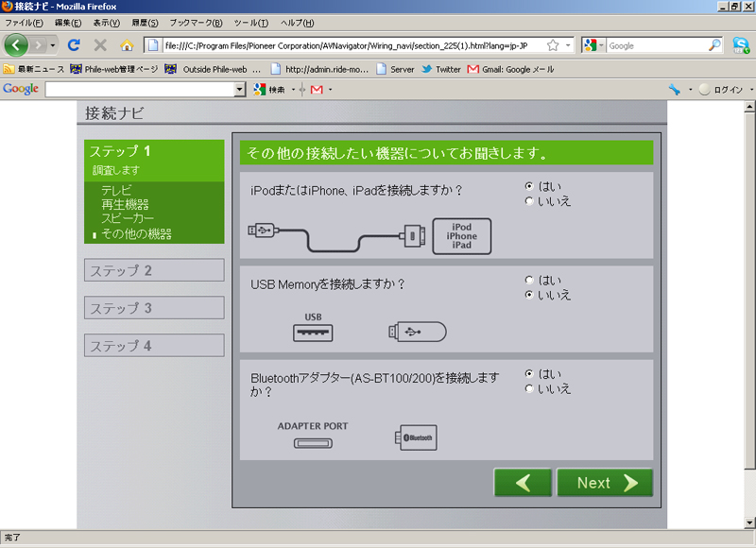Open the ツール(T) menu
Viewport: 756px width, 548px height.
click(250, 22)
